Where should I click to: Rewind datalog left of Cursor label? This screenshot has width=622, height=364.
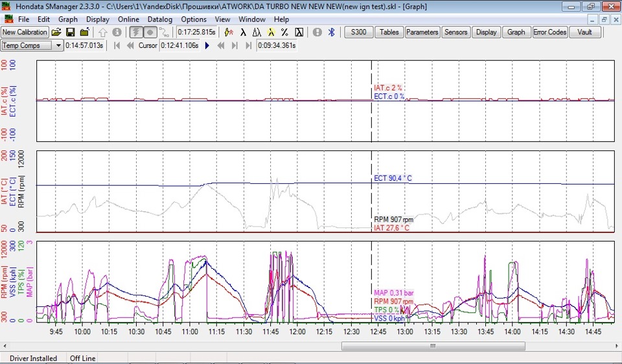(130, 45)
